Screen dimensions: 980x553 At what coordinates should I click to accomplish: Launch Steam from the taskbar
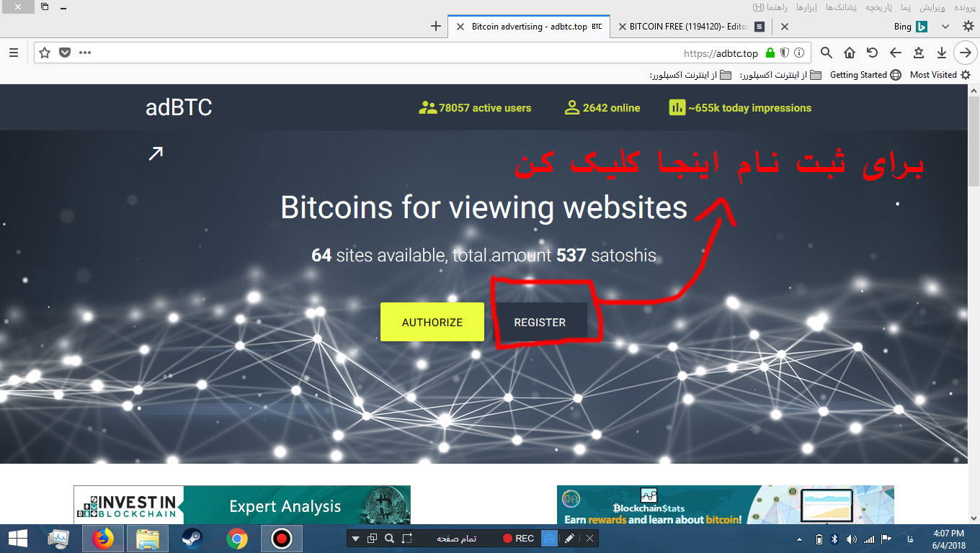[192, 539]
